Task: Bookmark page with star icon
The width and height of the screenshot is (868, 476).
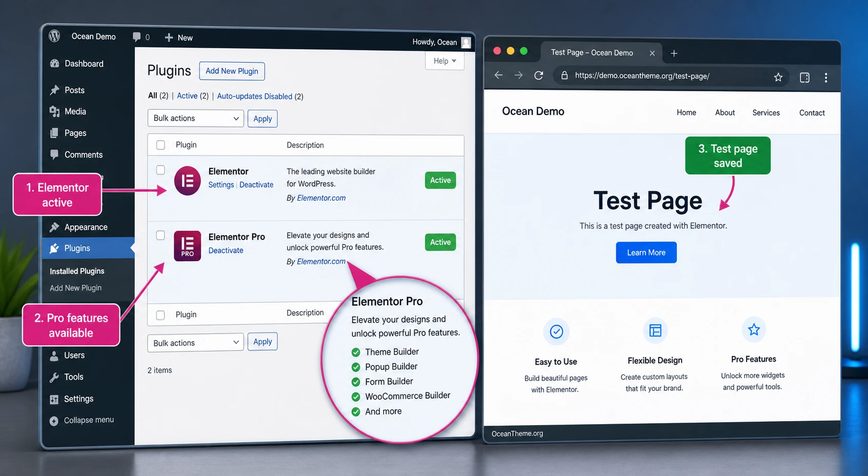Action: [778, 77]
